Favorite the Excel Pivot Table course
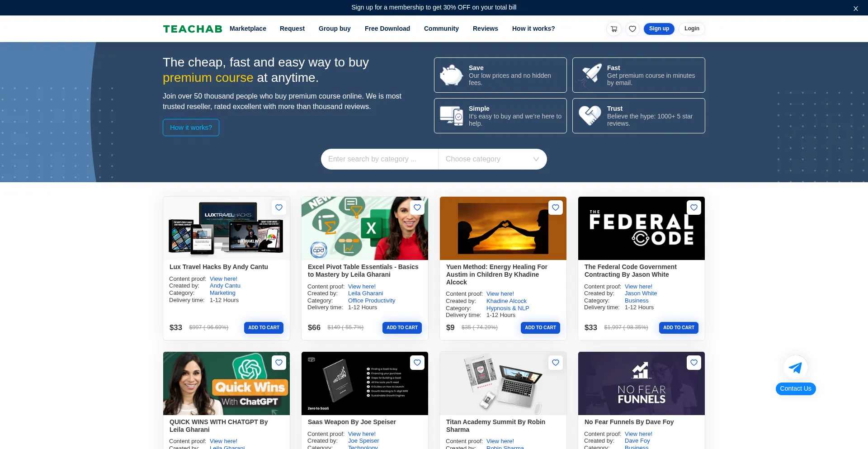The height and width of the screenshot is (449, 868). (417, 208)
